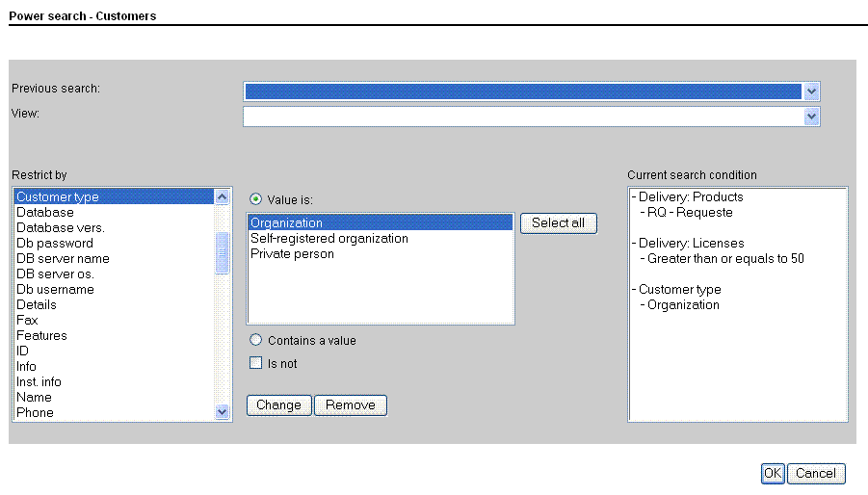868x495 pixels.
Task: Select 'Greater than or equals to 50' condition
Action: coord(725,259)
